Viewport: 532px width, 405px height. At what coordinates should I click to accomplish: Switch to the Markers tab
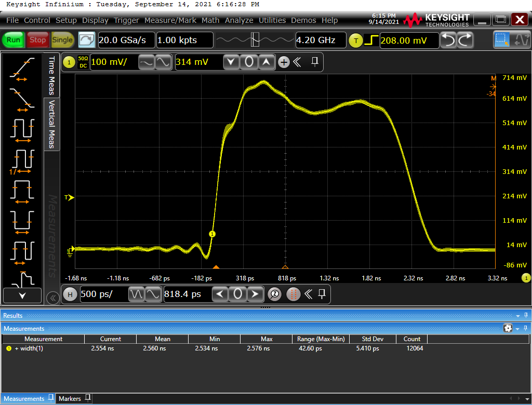tap(70, 399)
